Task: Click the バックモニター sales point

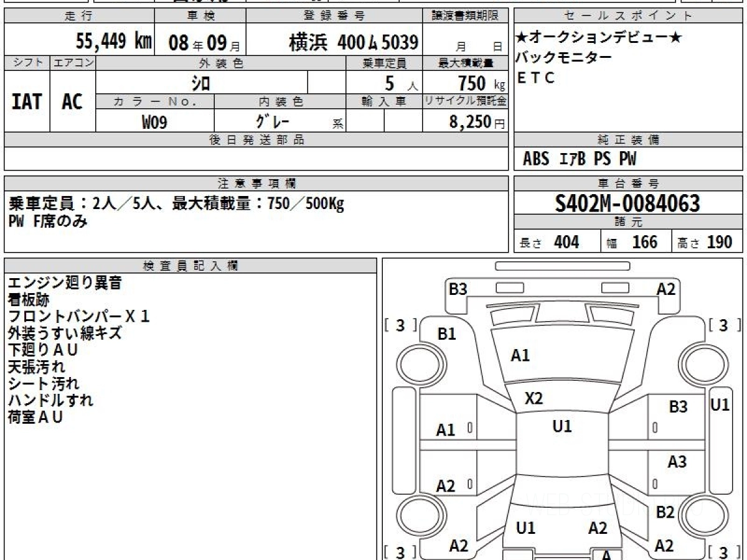Action: tap(564, 58)
